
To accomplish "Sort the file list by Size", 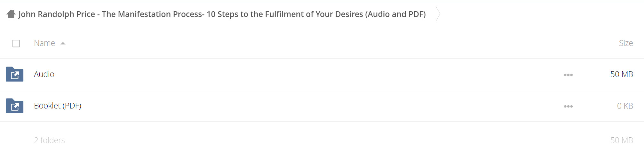I will click(x=626, y=43).
